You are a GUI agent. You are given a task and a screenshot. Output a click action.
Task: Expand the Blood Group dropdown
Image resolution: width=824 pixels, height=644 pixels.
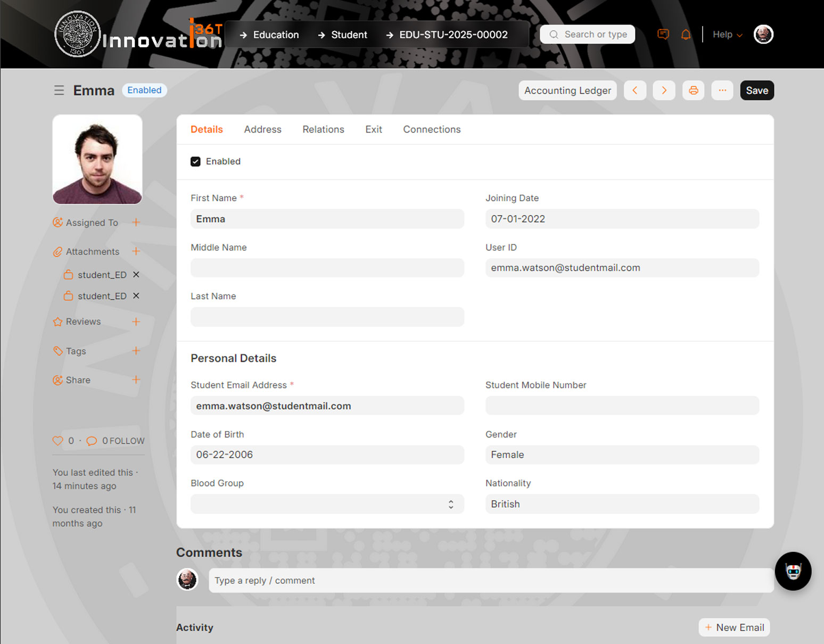pyautogui.click(x=327, y=504)
